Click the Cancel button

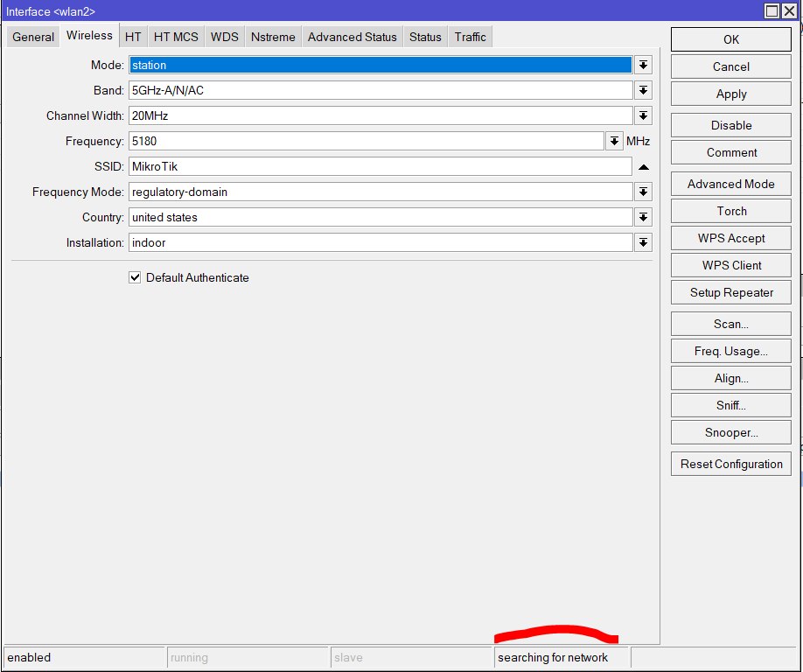(x=730, y=66)
